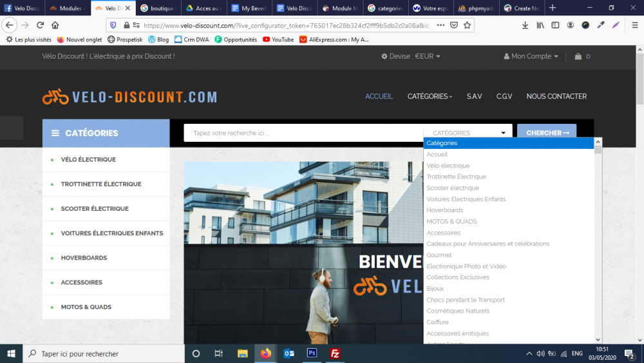Expand the Devise €EUR currency dropdown
Image resolution: width=644 pixels, height=363 pixels.
tap(410, 56)
